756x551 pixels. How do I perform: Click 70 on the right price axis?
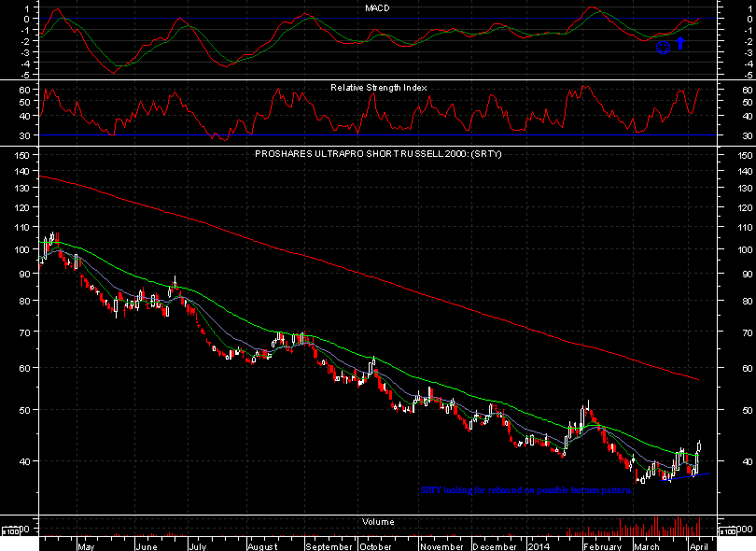(748, 332)
